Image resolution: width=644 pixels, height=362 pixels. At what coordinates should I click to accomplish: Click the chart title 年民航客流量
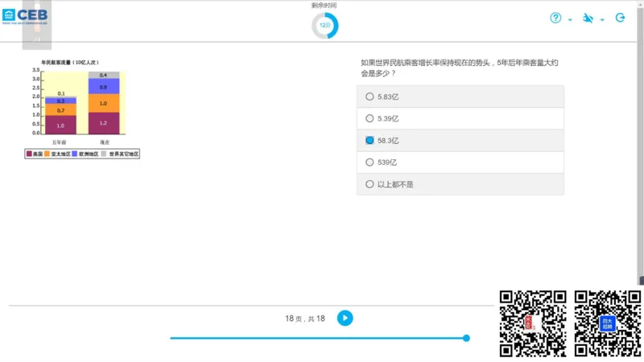pos(70,63)
